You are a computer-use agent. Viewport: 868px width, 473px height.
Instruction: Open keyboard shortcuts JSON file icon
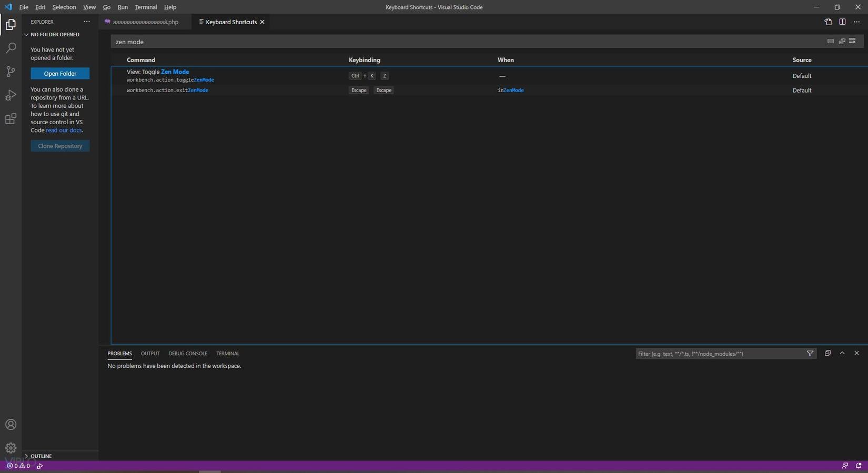[x=828, y=22]
